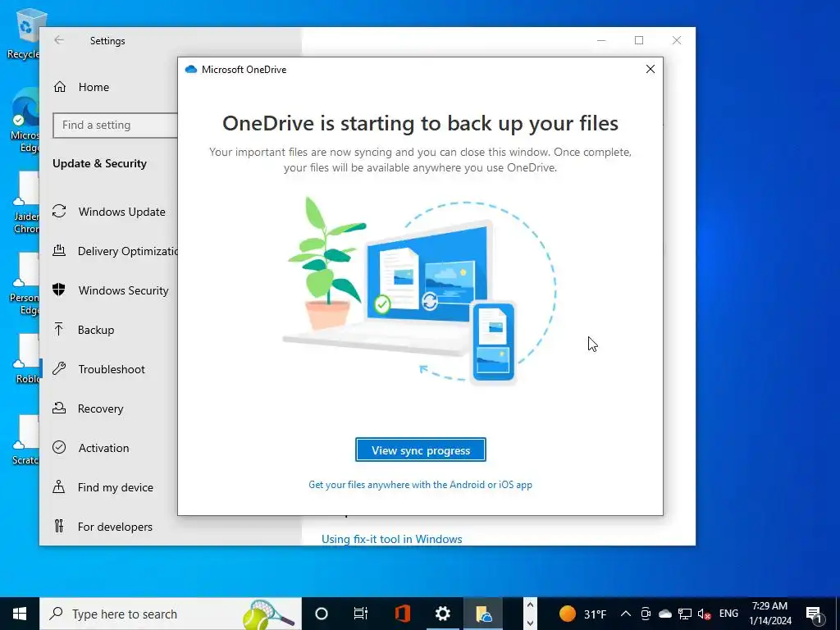Click the Windows Update refresh icon
The image size is (840, 630).
pos(59,211)
